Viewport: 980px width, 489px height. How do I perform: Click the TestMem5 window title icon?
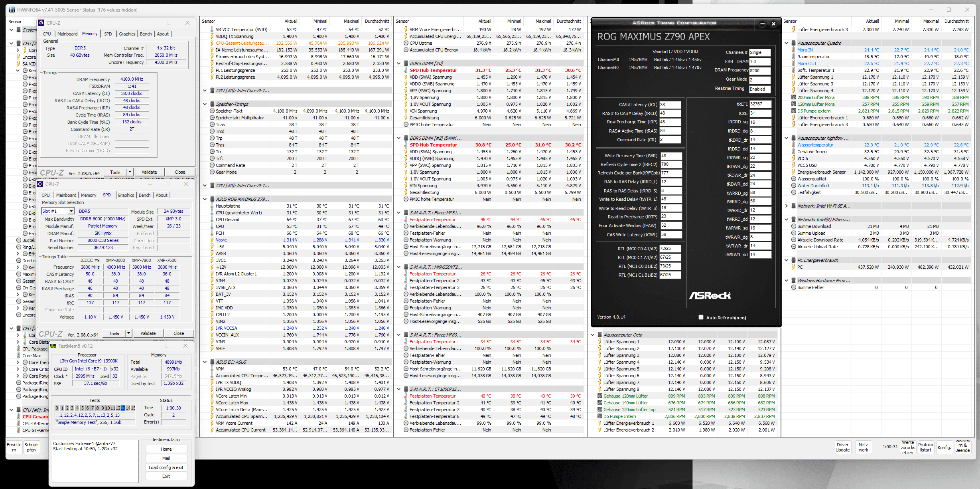coord(53,346)
